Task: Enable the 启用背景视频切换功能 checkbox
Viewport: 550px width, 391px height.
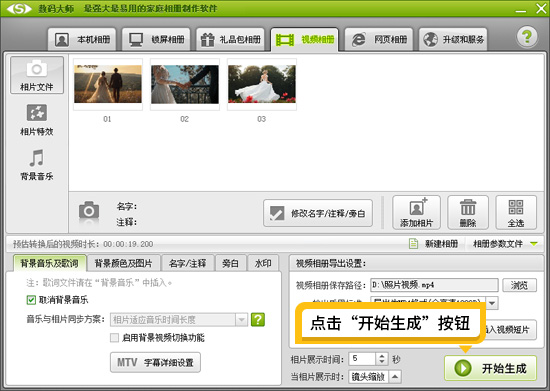Action: pyautogui.click(x=114, y=338)
